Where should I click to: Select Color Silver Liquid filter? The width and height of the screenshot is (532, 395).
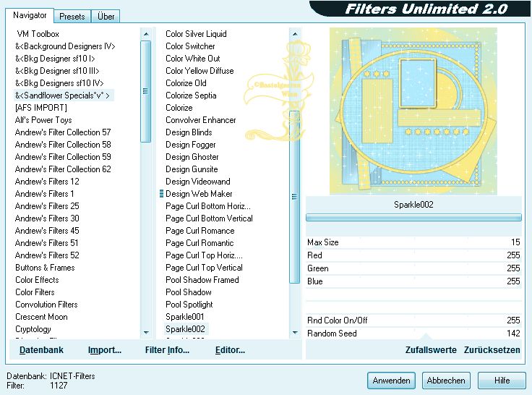[196, 34]
